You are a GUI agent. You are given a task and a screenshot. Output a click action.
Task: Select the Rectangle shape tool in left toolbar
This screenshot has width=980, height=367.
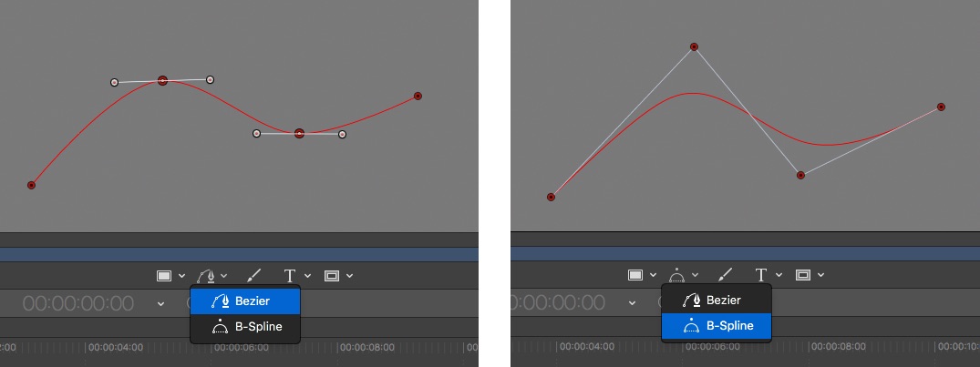[x=164, y=275]
